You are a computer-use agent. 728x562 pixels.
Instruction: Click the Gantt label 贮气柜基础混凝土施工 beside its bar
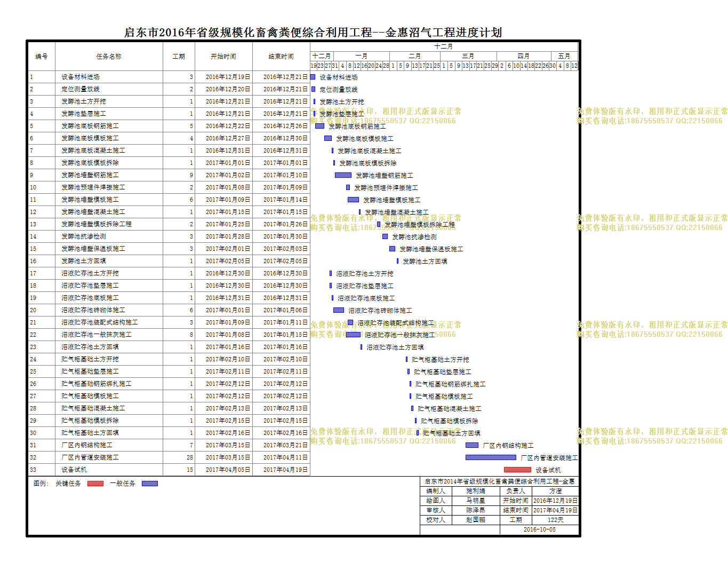(450, 409)
